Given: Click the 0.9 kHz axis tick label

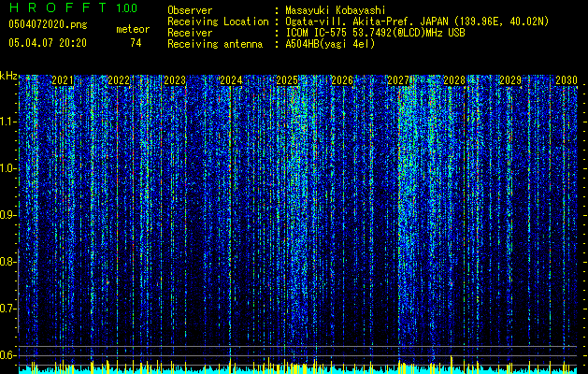Looking at the screenshot, I should point(7,215).
